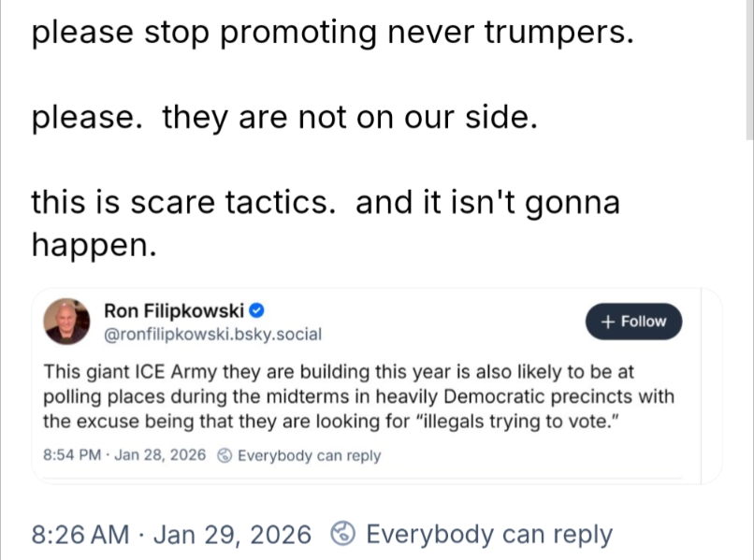Image resolution: width=754 pixels, height=560 pixels.
Task: Click the small globe icon in quoted post
Action: point(225,456)
